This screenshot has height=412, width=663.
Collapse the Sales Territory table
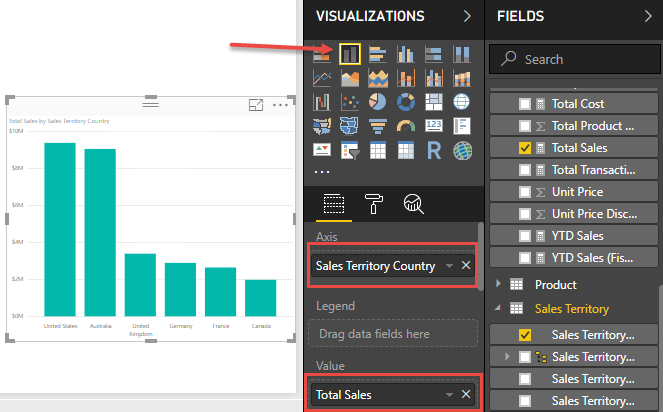[499, 309]
